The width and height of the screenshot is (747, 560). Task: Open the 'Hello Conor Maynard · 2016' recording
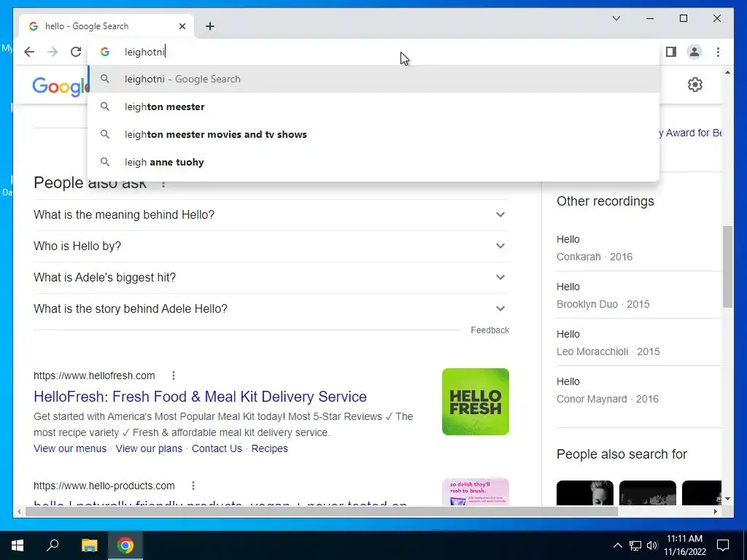tap(638, 390)
